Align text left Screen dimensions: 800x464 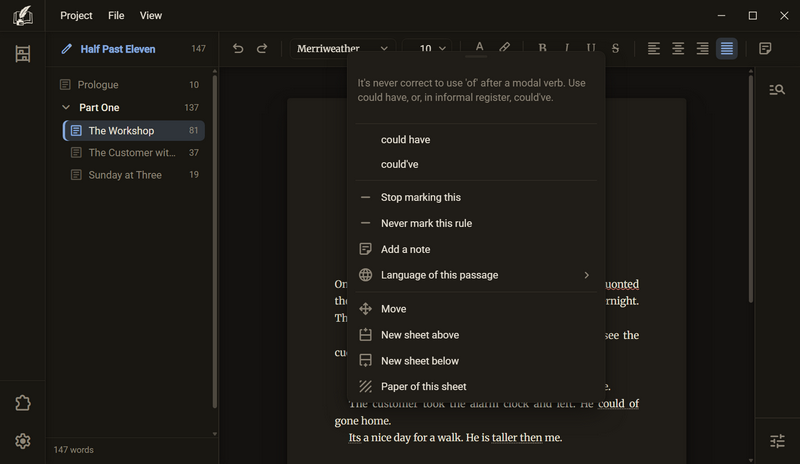click(x=654, y=48)
